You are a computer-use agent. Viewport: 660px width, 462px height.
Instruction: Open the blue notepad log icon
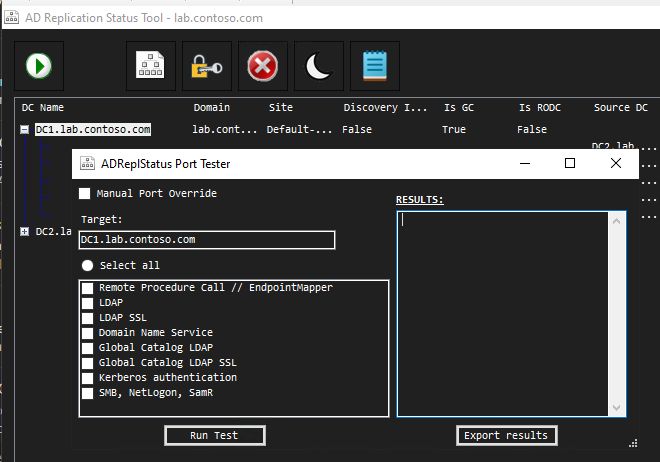coord(375,66)
